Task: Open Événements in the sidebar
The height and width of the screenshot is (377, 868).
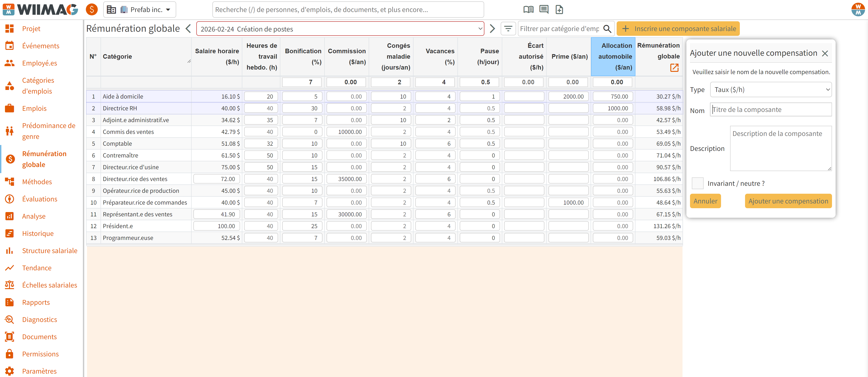Action: (41, 46)
